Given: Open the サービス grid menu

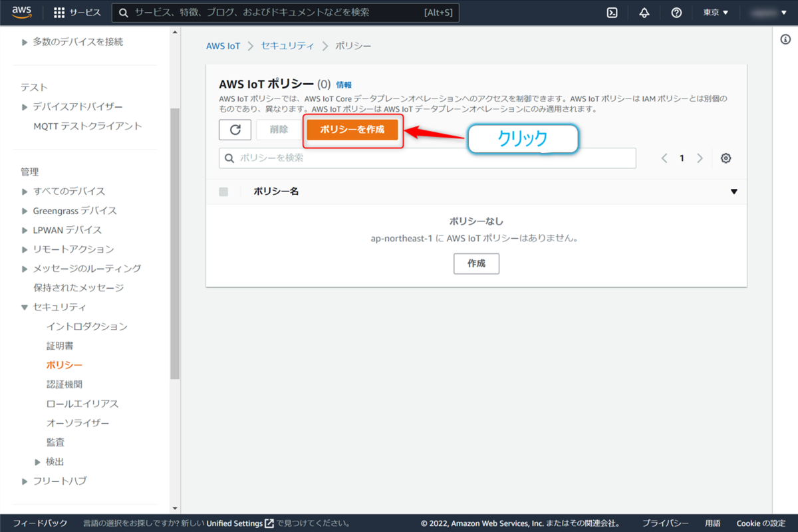Looking at the screenshot, I should click(77, 13).
